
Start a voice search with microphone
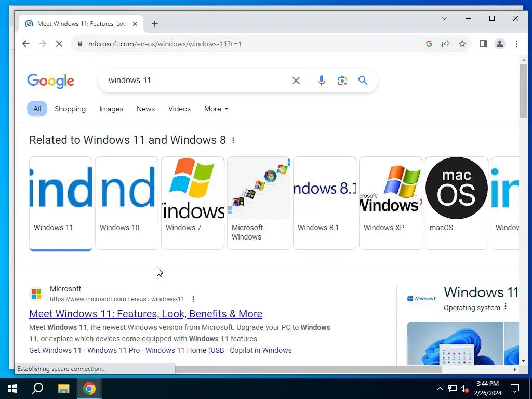pos(321,81)
